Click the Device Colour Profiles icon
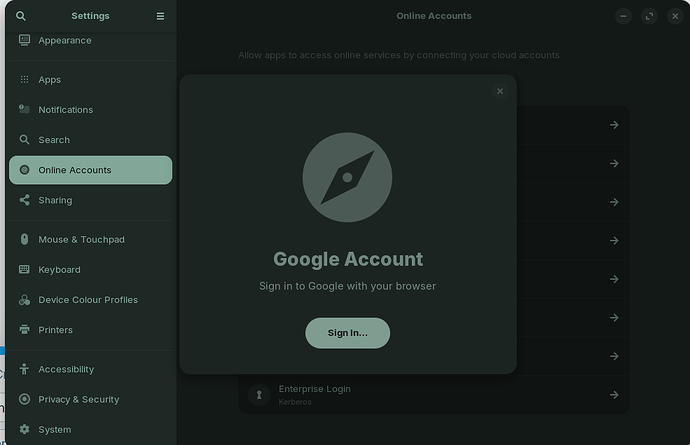Screen dimensions: 690x445 click(x=24, y=299)
